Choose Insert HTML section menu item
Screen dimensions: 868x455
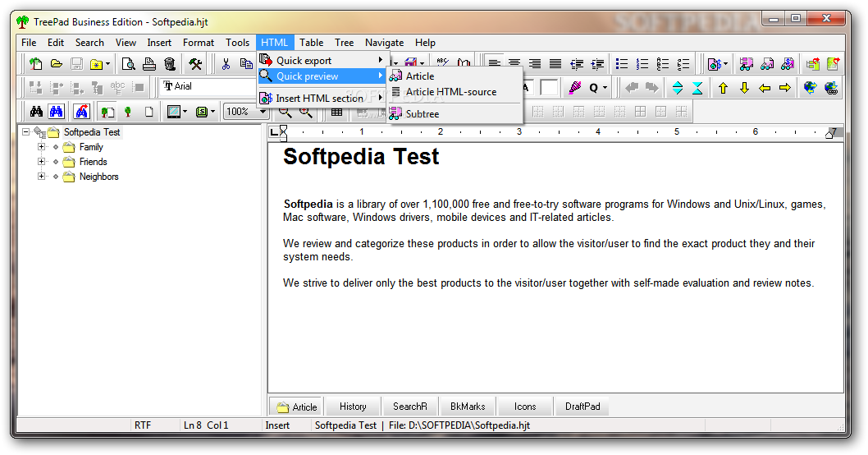(x=322, y=98)
